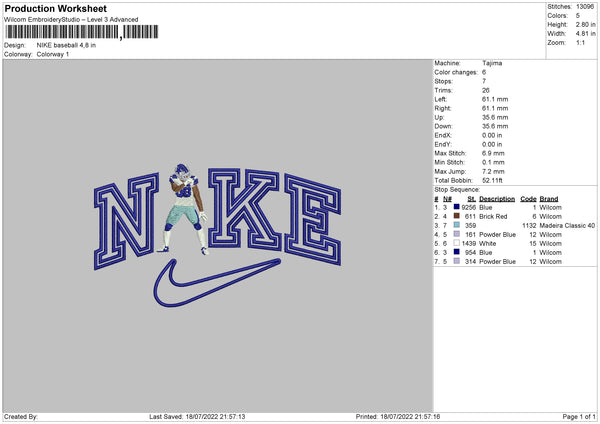This screenshot has width=600, height=424.
Task: Select the design name NIKE baseball 4,8 in
Action: tap(66, 45)
